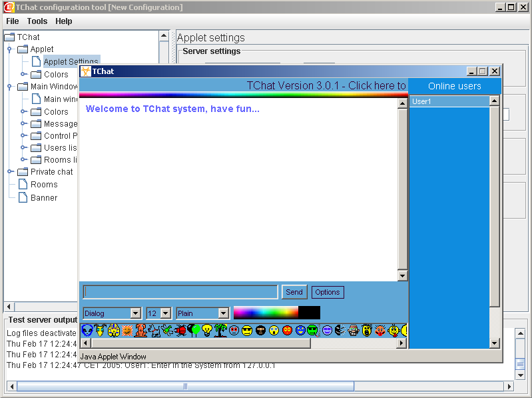Collapse the Applet tree node
Viewport: 532px width, 398px height.
tap(9, 49)
